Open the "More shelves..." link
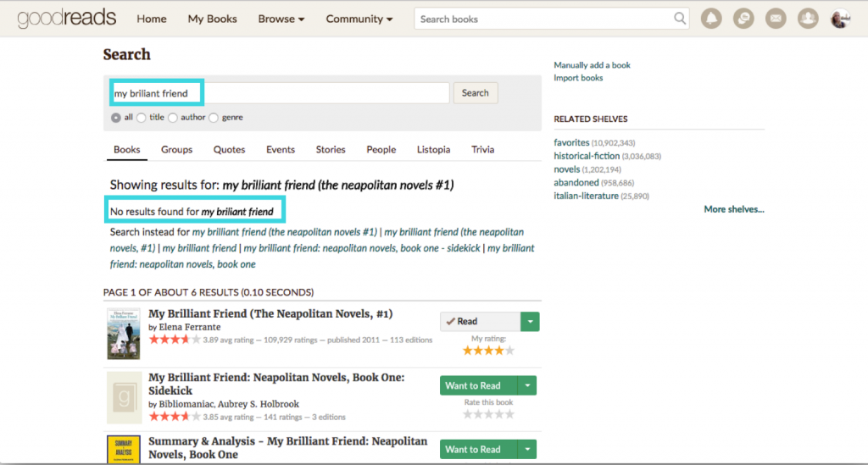 [x=733, y=209]
